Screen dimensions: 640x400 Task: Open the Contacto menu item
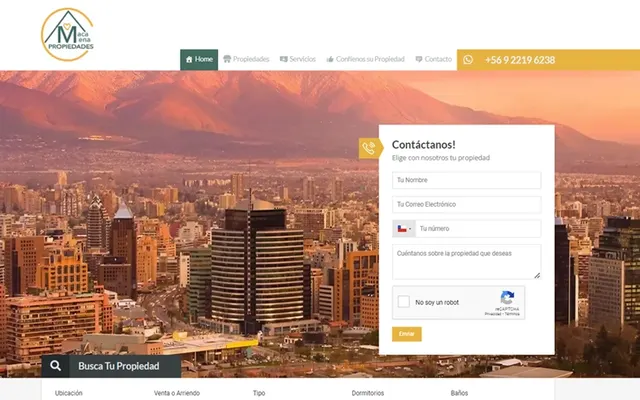click(x=434, y=59)
